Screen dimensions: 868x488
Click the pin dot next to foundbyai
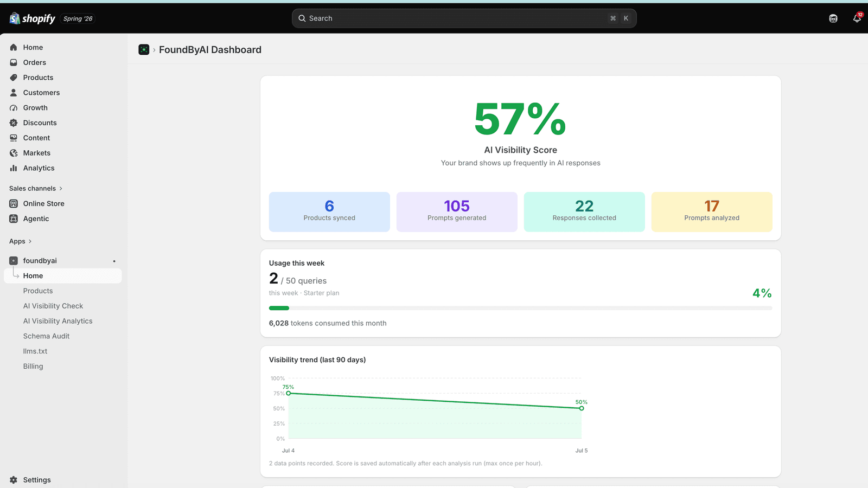point(114,261)
